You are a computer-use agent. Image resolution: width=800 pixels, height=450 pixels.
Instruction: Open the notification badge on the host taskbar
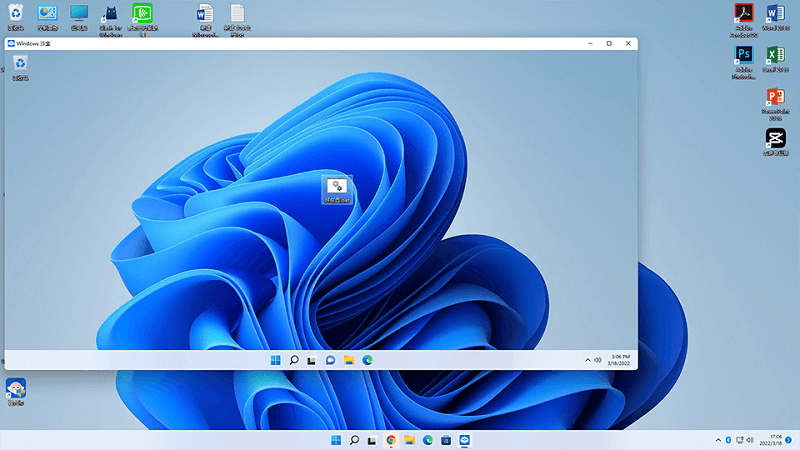point(788,440)
